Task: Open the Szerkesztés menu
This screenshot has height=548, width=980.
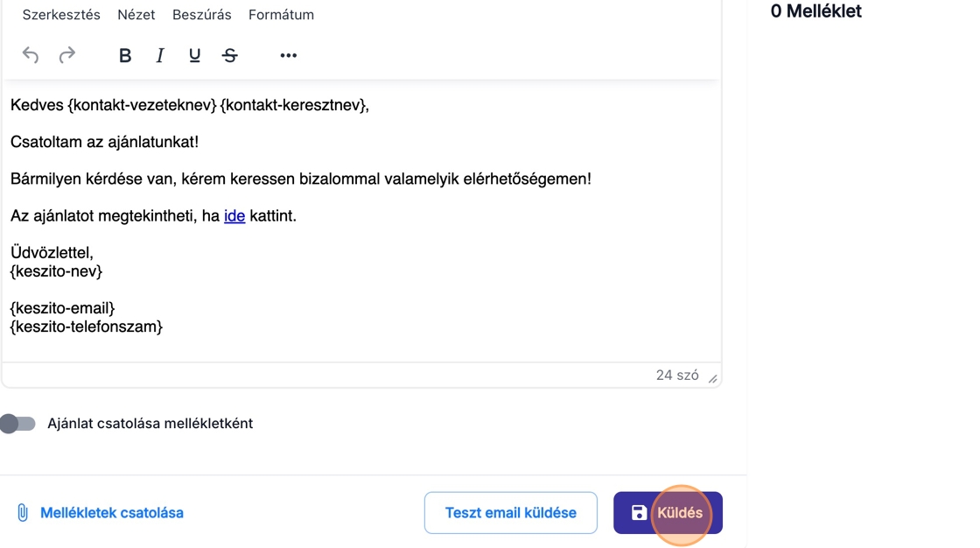Action: [x=61, y=15]
